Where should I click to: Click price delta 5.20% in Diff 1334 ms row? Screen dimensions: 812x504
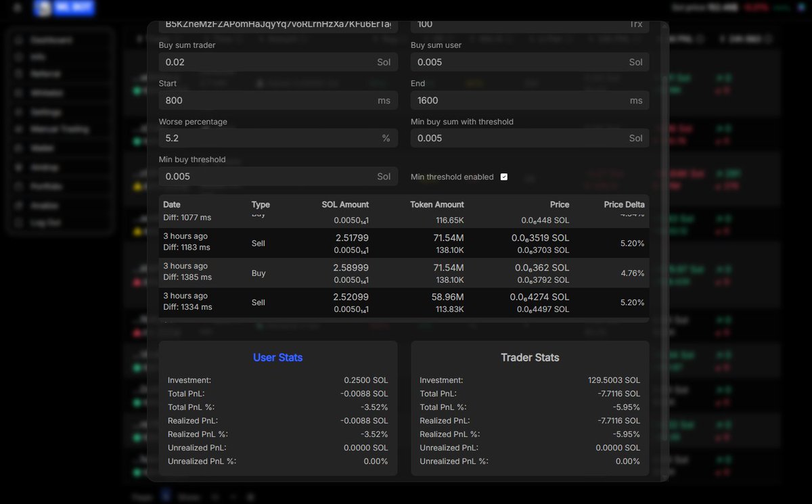point(632,302)
